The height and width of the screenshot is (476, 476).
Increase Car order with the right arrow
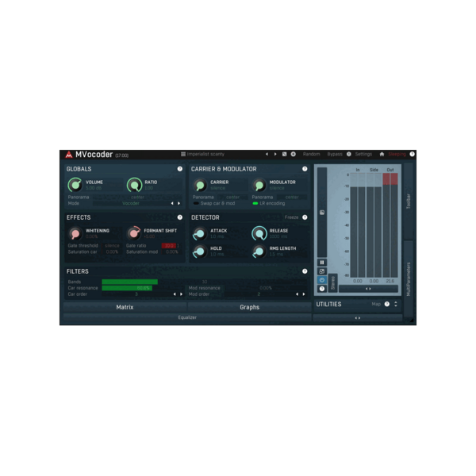pyautogui.click(x=181, y=294)
